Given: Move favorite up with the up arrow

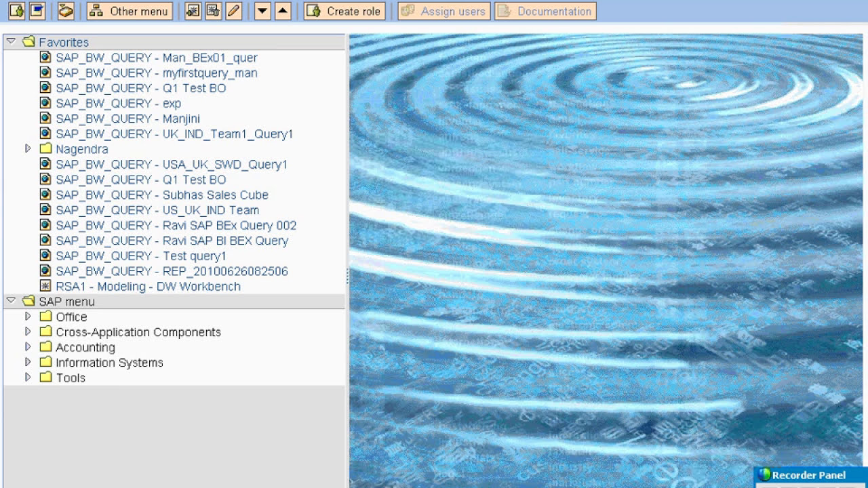Looking at the screenshot, I should tap(283, 11).
